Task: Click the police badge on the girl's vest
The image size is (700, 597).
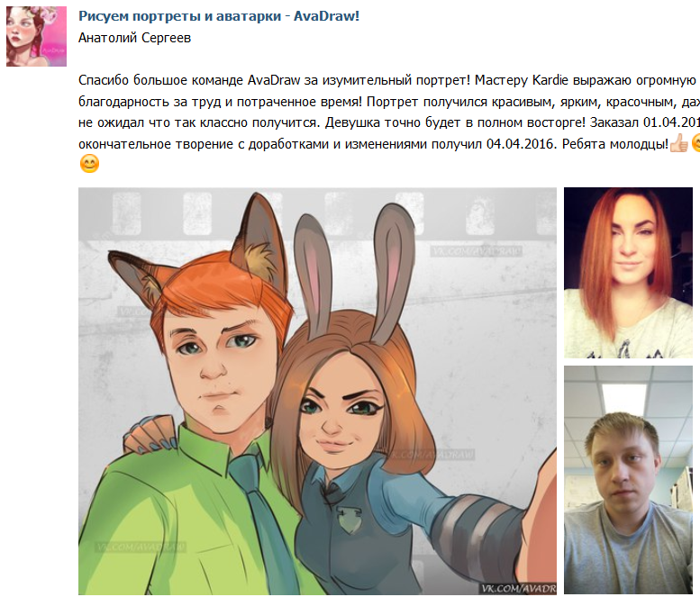Action: pyautogui.click(x=346, y=520)
